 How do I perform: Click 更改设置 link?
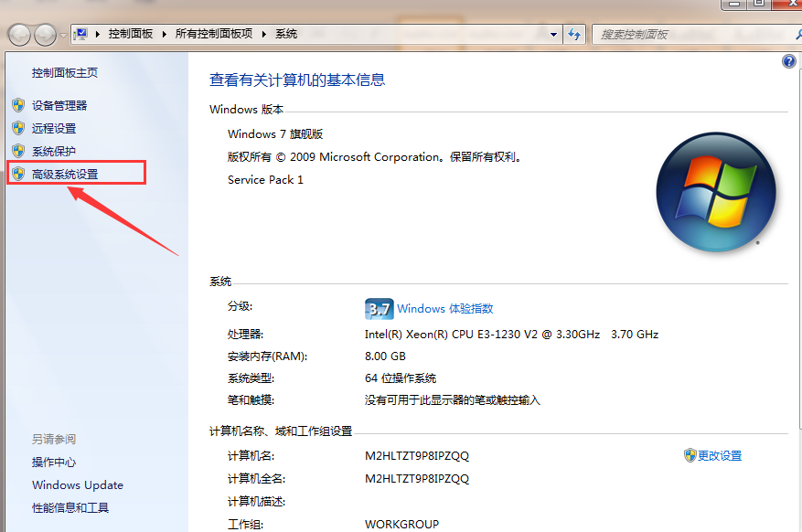(x=720, y=455)
